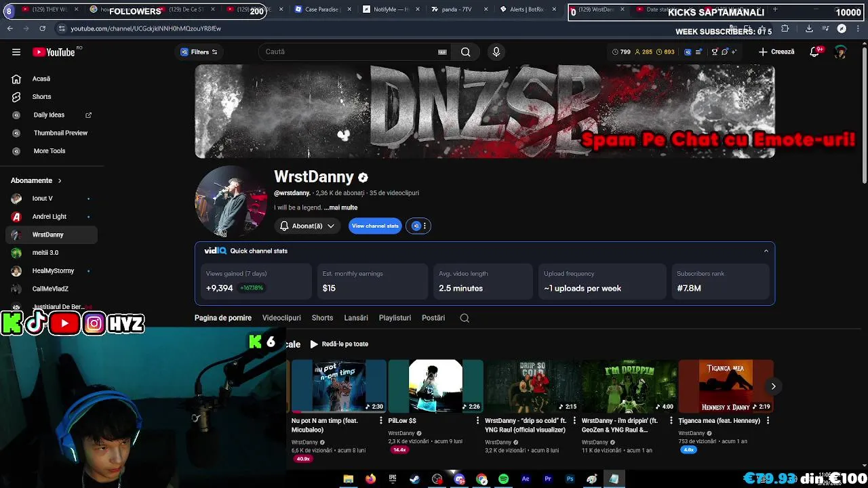This screenshot has height=488, width=868.
Task: Open the vidIQ Filters button
Action: (x=199, y=52)
